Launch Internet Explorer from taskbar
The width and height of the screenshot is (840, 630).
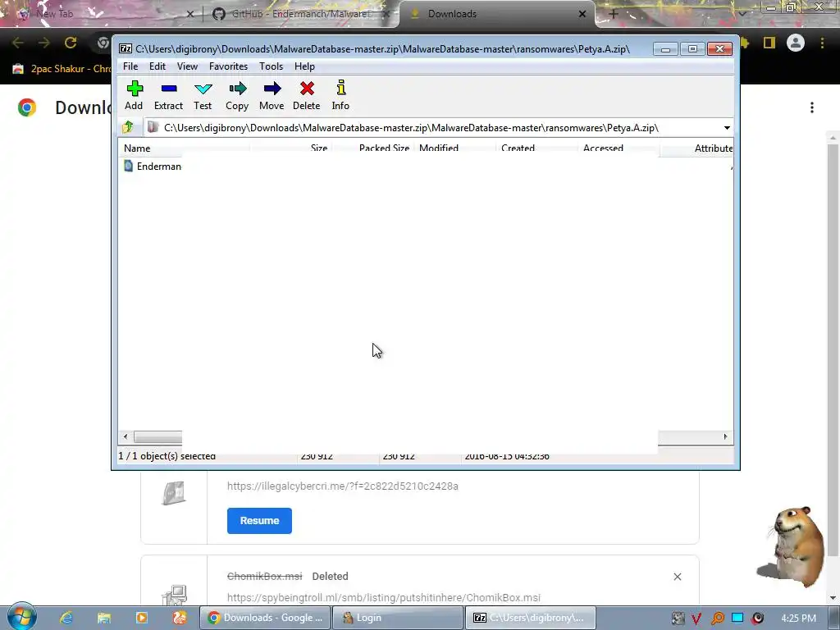66,618
